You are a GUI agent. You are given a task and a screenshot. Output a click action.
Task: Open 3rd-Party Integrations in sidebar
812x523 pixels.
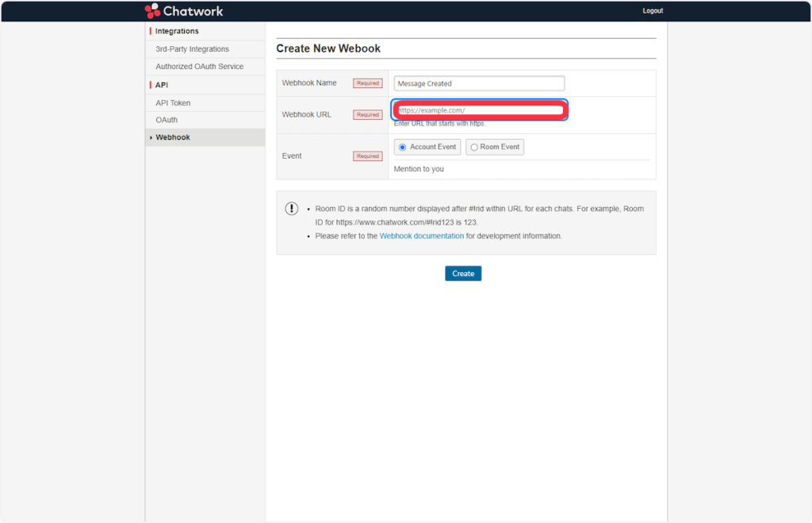click(x=192, y=49)
